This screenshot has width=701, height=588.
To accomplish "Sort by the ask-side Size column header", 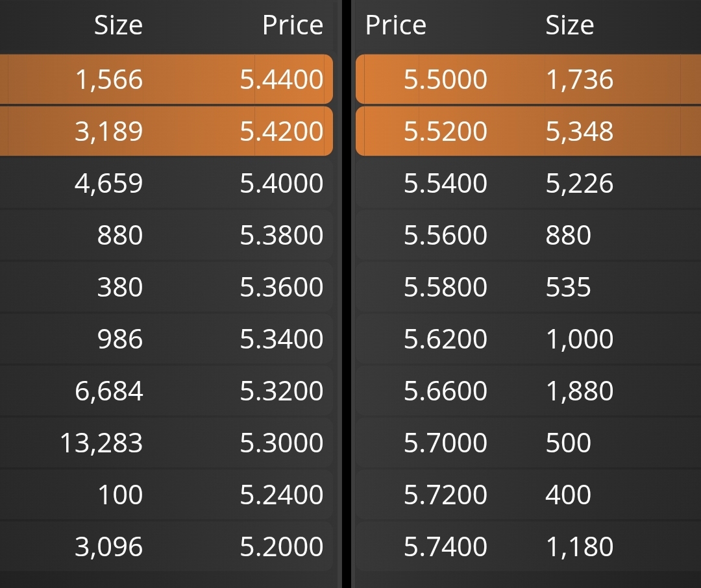I will tap(570, 25).
